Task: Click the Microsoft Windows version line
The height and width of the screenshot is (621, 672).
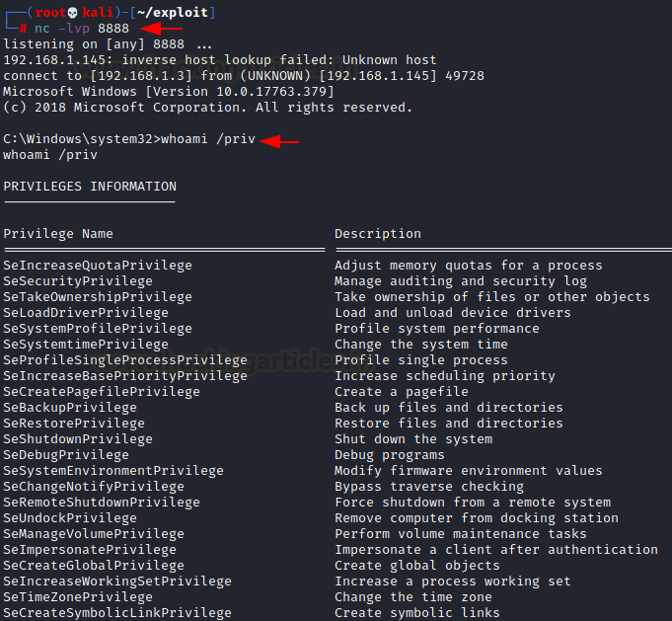Action: point(169,92)
